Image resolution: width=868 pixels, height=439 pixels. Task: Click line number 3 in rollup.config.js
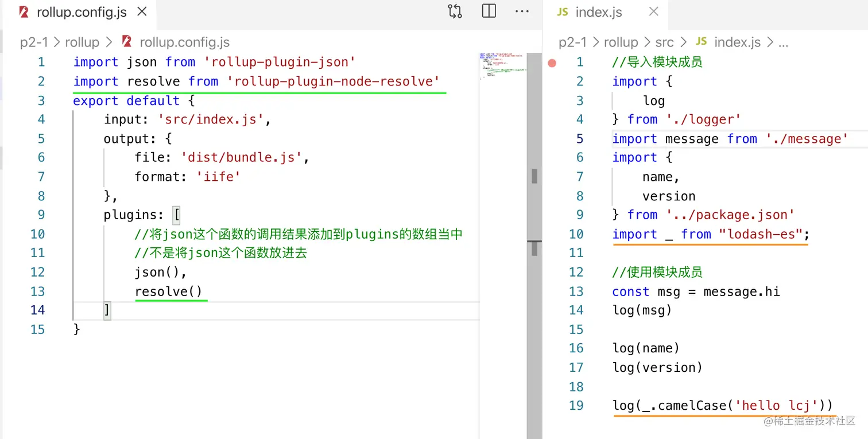tap(41, 101)
